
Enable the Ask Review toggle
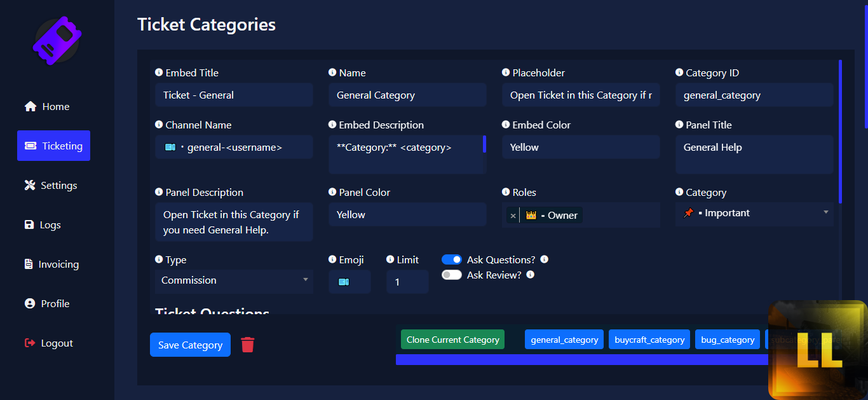pyautogui.click(x=452, y=275)
